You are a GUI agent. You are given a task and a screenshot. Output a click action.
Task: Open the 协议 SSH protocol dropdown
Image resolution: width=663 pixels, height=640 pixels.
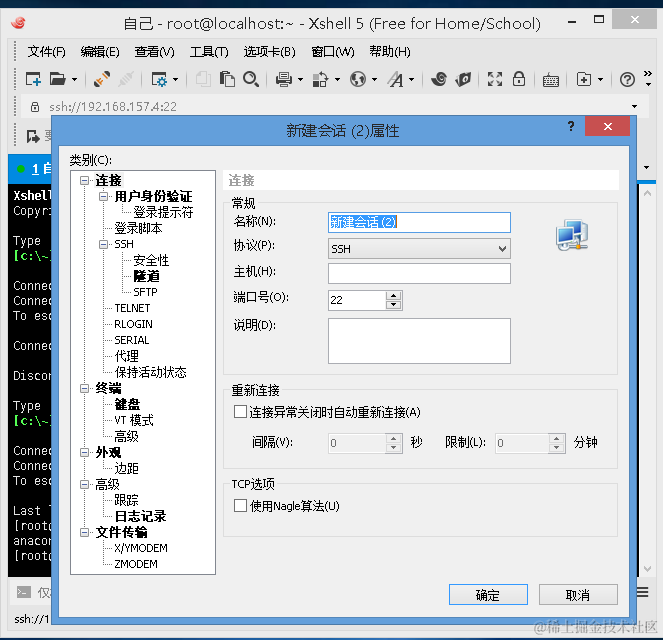click(x=419, y=249)
